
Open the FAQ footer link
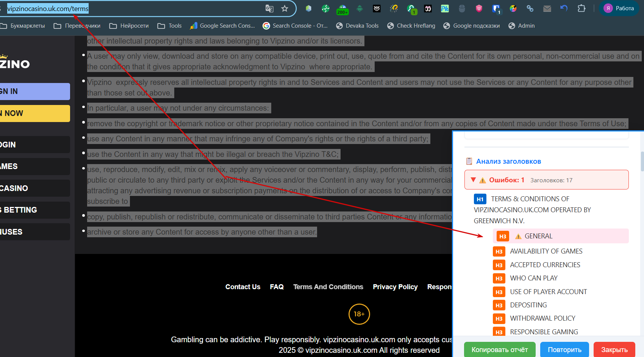point(277,287)
